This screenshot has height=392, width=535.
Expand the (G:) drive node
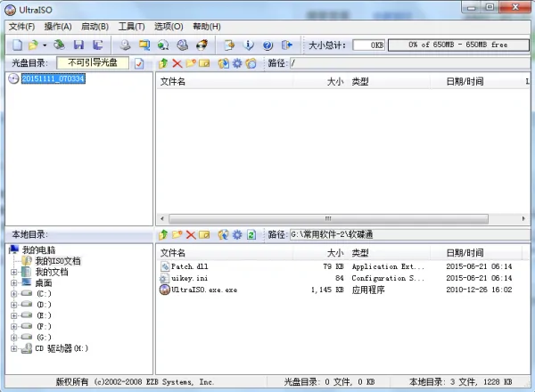pos(13,338)
